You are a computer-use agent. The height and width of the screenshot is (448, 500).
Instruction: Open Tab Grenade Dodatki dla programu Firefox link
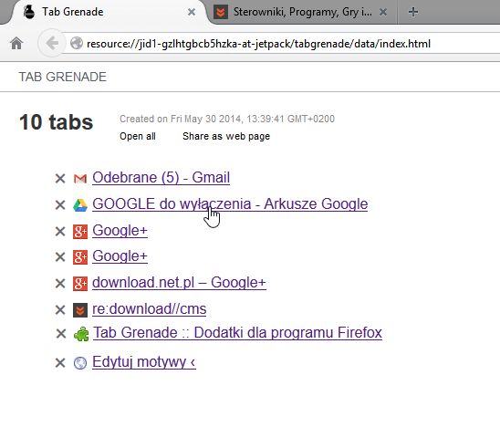tap(237, 332)
